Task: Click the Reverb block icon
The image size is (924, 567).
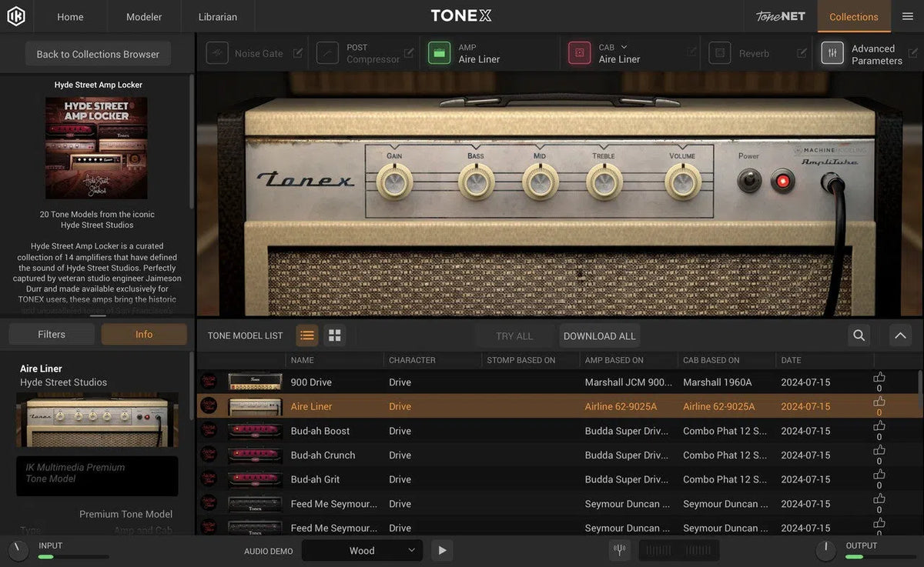Action: tap(719, 52)
